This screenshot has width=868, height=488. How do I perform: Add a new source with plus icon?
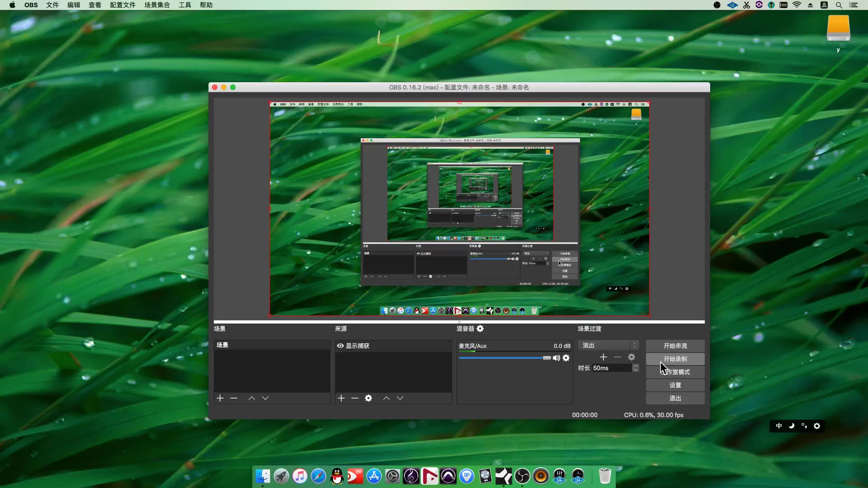pyautogui.click(x=341, y=398)
